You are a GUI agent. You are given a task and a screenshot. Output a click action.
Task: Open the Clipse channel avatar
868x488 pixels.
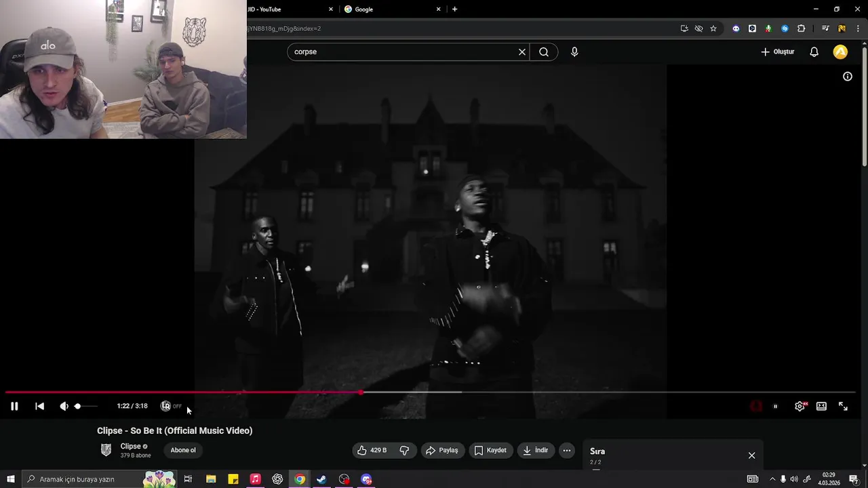pos(106,450)
